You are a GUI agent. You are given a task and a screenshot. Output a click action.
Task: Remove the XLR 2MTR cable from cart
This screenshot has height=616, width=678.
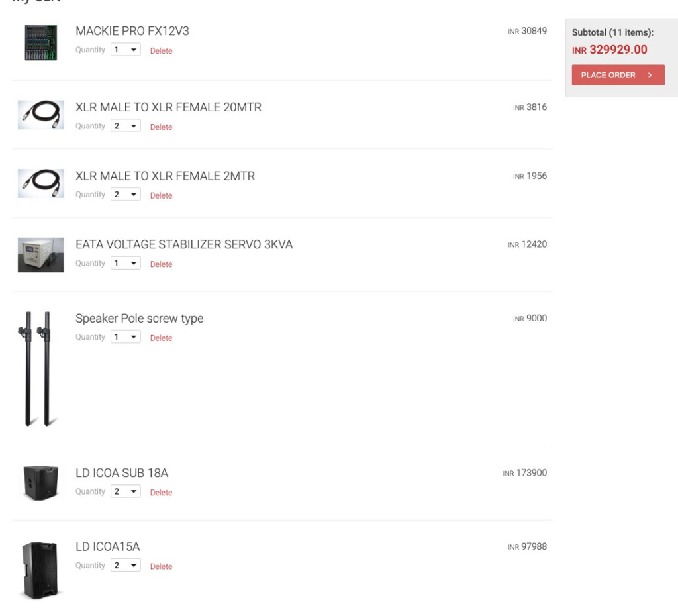click(x=161, y=195)
